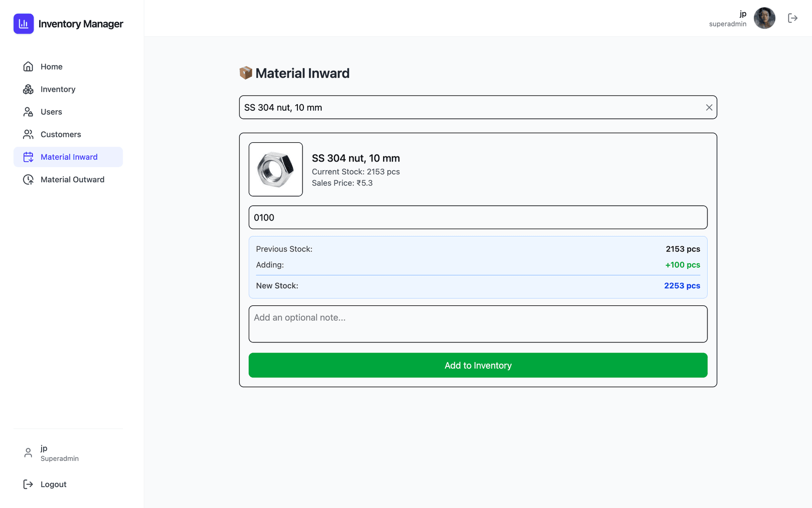
Task: Open the user avatar photo
Action: point(764,18)
